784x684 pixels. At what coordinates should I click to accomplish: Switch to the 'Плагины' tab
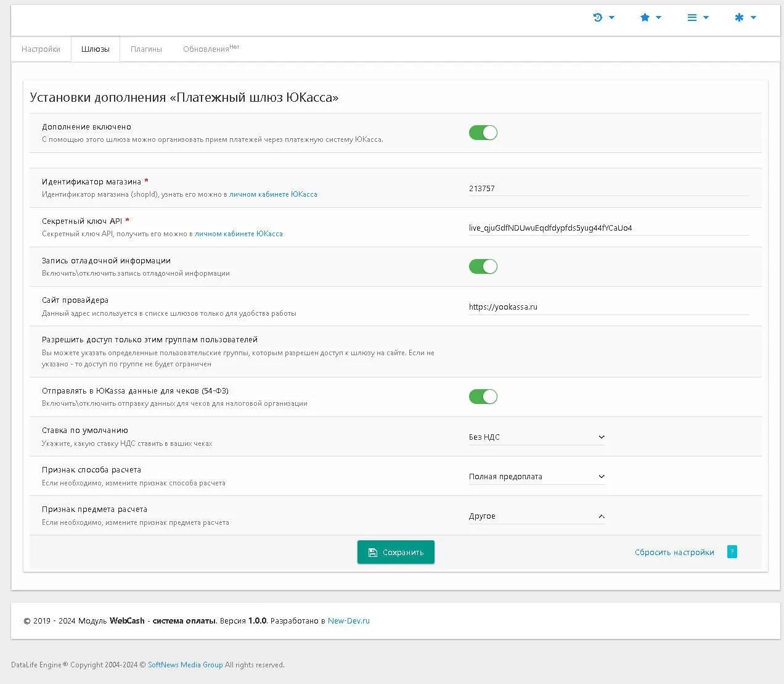click(146, 49)
